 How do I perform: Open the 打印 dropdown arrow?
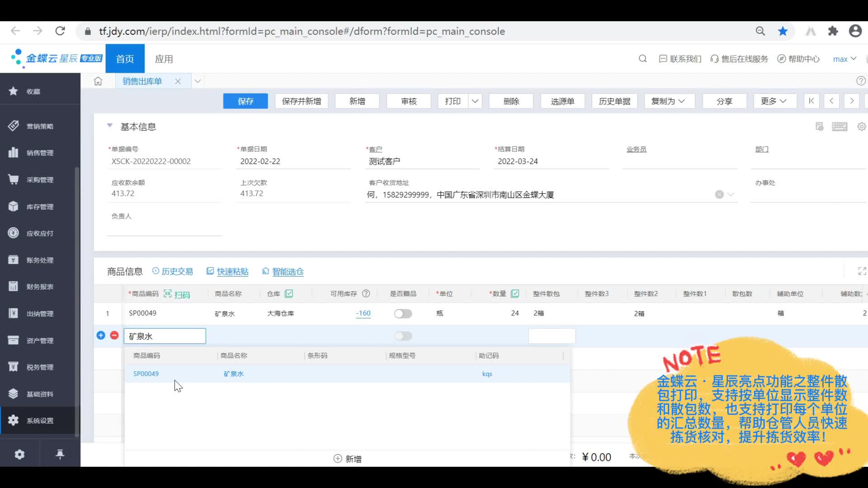point(475,101)
